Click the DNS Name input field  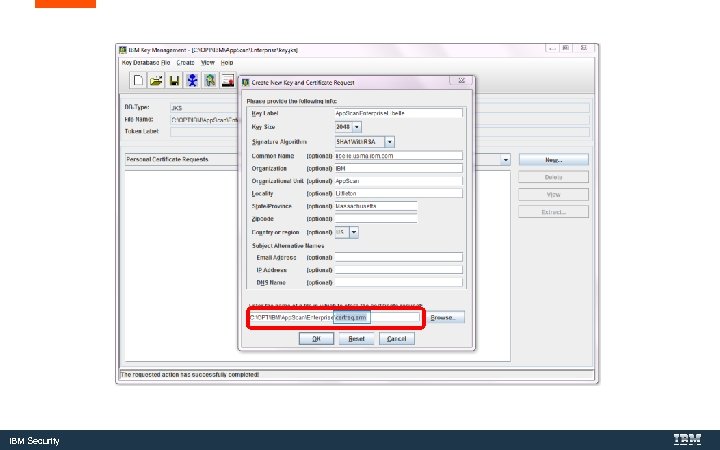(x=399, y=282)
